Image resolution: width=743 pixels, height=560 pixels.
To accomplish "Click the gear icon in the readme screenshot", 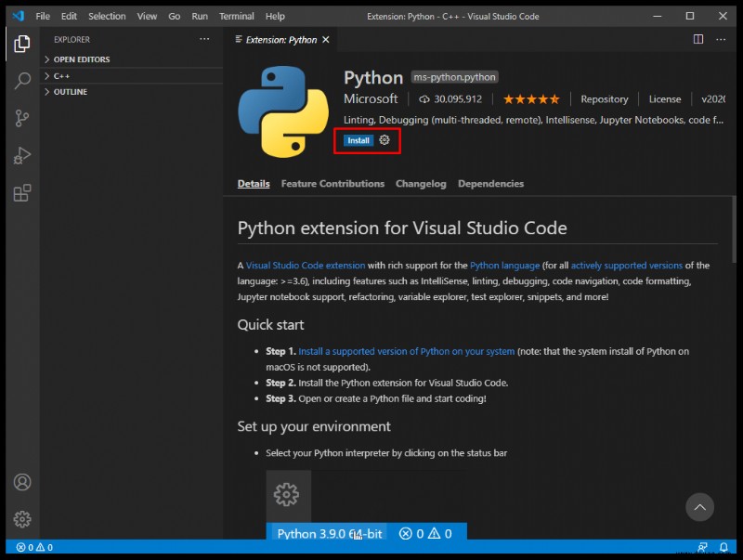I will coord(286,494).
